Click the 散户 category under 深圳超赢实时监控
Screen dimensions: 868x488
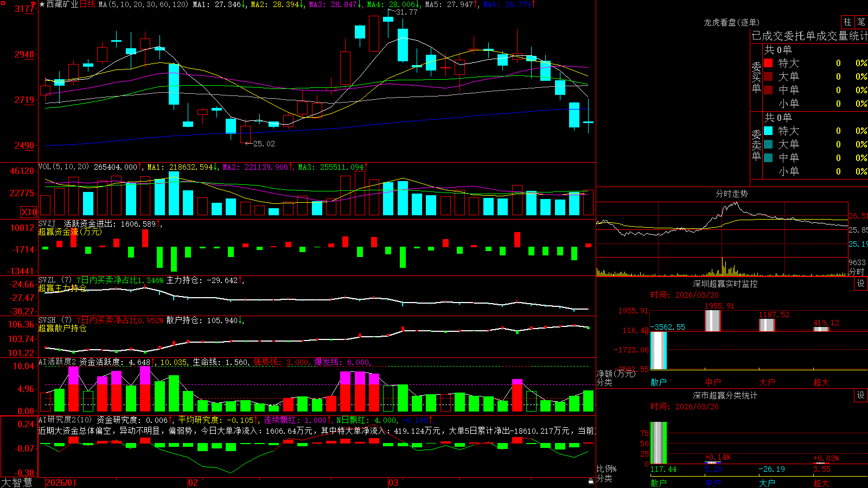[659, 382]
